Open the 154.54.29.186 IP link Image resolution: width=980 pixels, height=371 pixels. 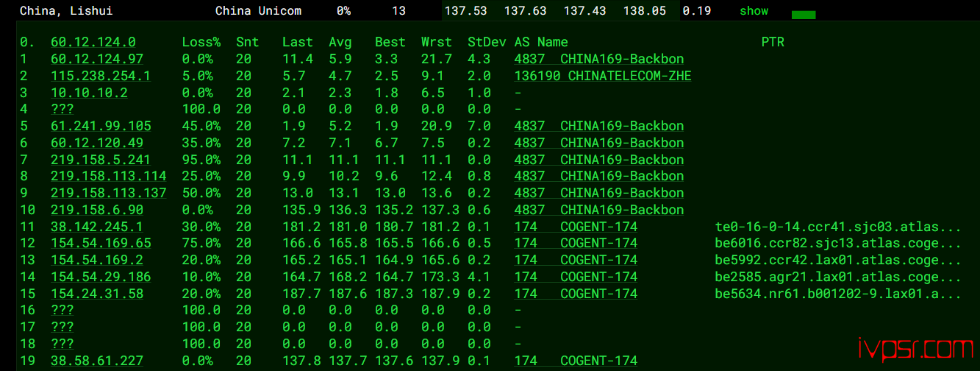[101, 277]
